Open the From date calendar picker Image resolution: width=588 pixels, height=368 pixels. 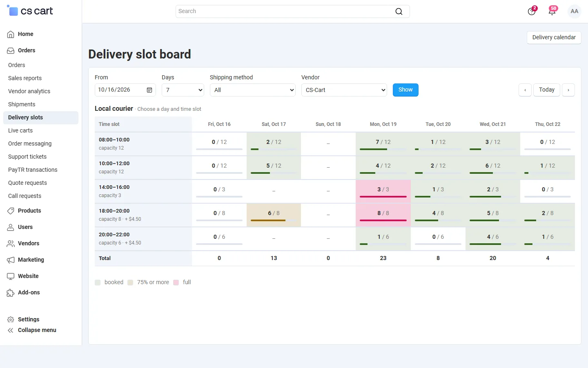[x=149, y=90]
